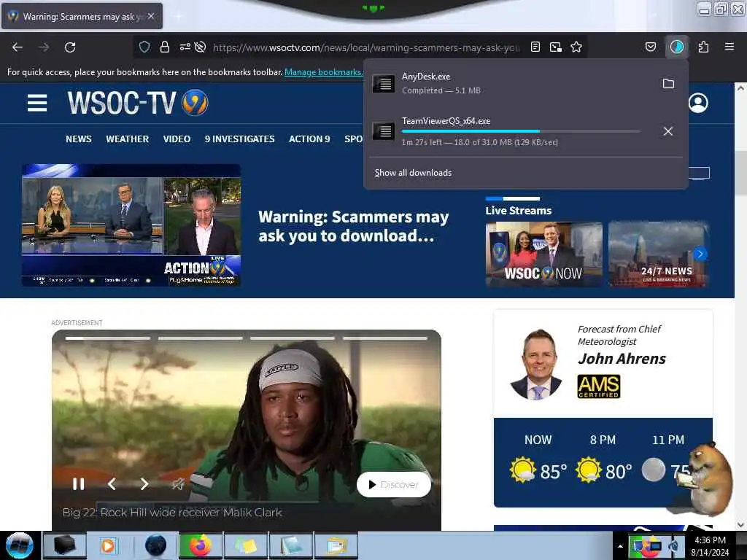Click the NOW 85° forecast

point(538,459)
